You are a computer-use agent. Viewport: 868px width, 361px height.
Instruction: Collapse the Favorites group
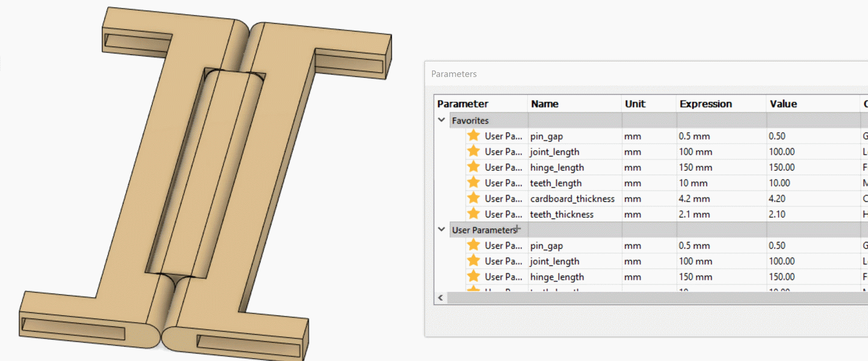[442, 120]
